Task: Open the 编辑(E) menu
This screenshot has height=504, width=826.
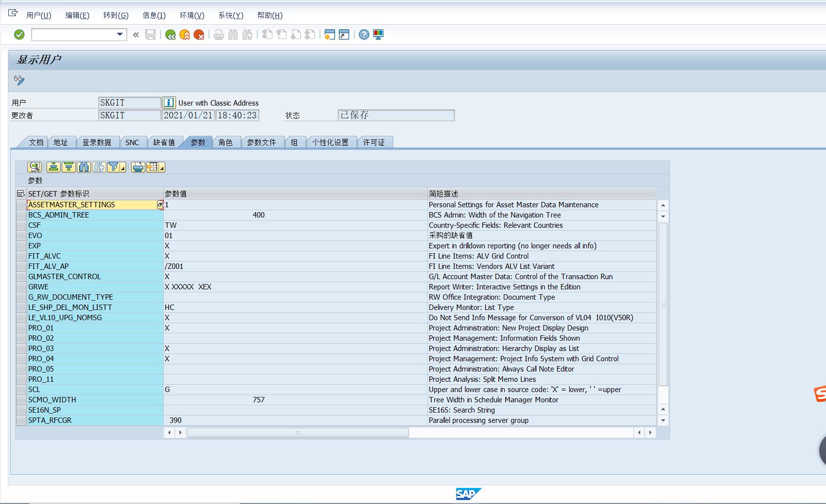Action: 77,15
